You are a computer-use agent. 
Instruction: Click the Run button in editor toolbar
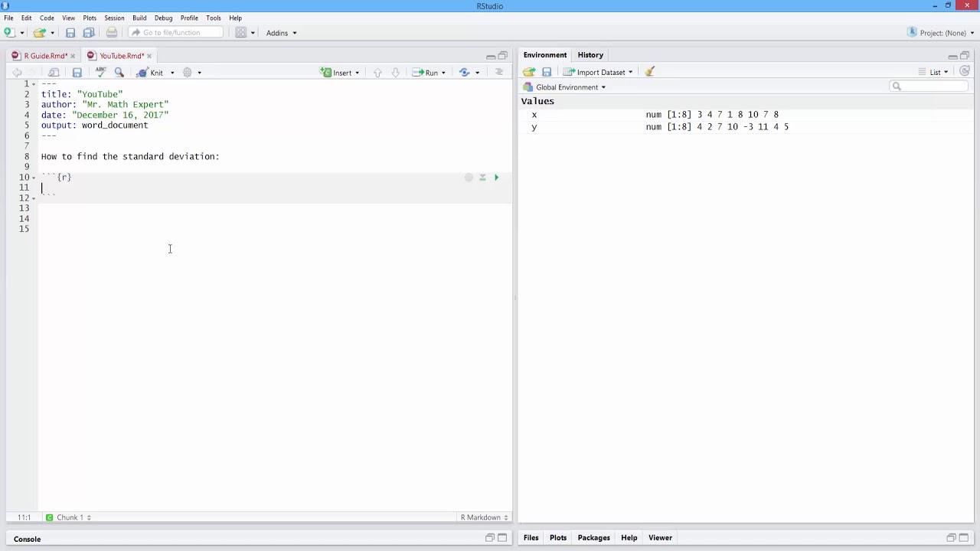click(426, 73)
